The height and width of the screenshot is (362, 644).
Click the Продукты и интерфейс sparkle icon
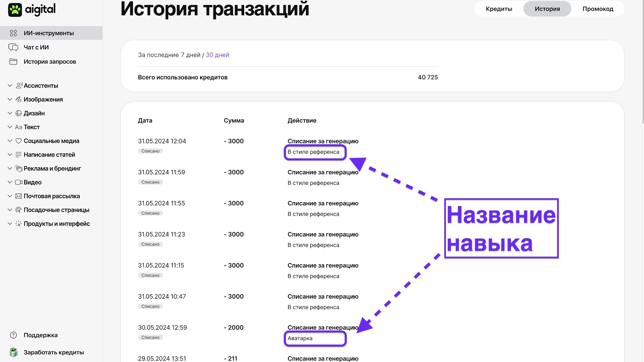18,224
